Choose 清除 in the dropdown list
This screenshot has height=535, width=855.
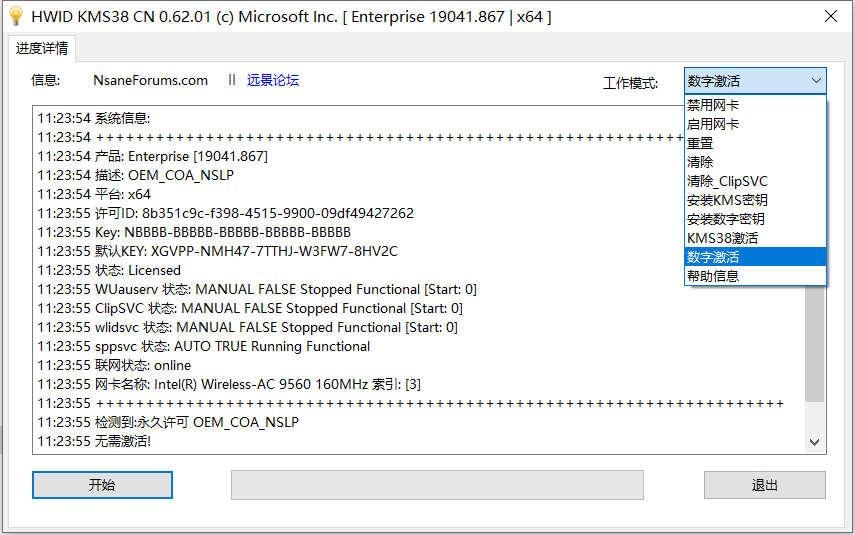[x=755, y=162]
